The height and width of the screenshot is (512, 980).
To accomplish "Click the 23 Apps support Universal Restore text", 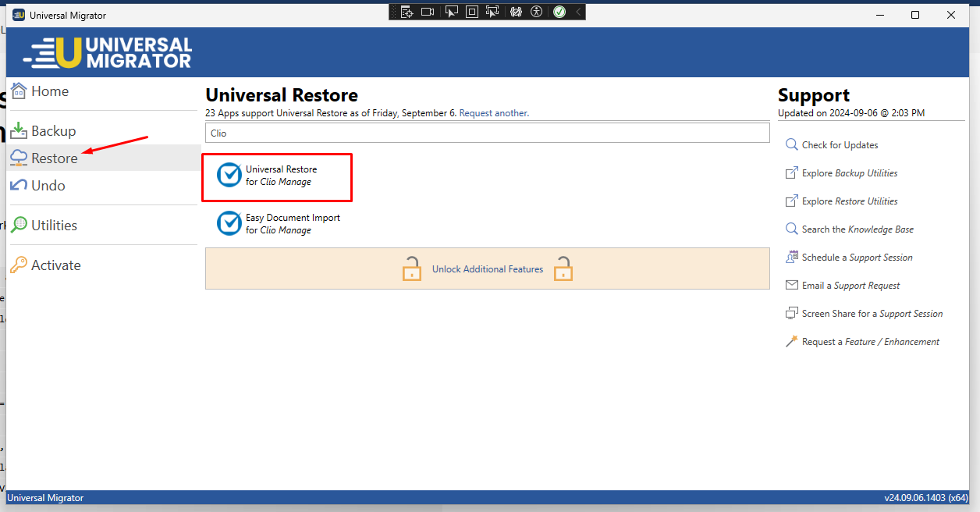I will pyautogui.click(x=331, y=113).
